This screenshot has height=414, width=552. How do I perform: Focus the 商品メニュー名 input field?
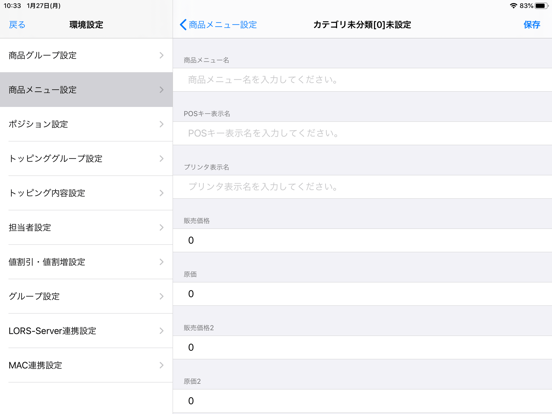tap(362, 80)
